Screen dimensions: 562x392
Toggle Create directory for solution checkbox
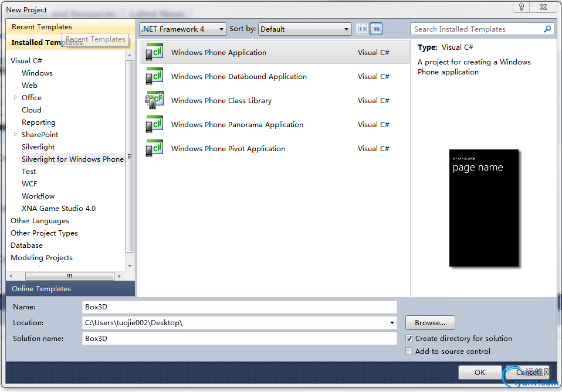(x=409, y=338)
